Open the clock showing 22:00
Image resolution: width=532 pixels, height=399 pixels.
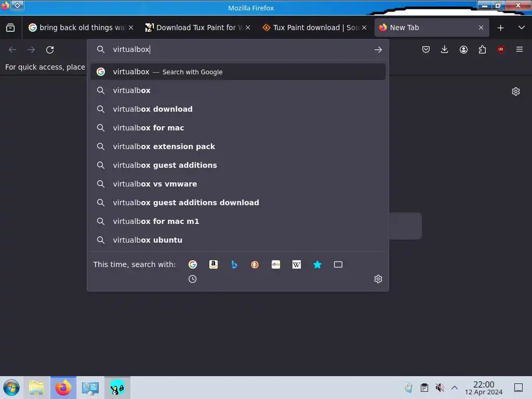pyautogui.click(x=484, y=388)
